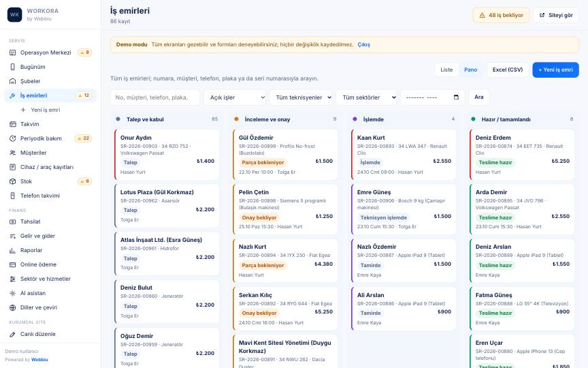588x368 pixels.
Task: Open Stok menu item
Action: tap(50, 181)
